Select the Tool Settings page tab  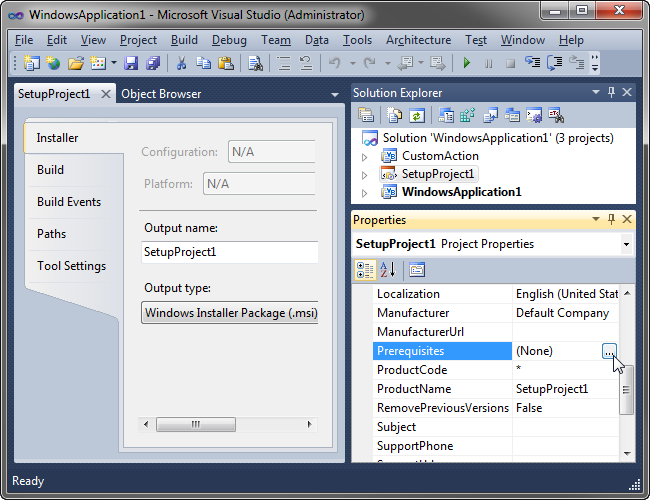(71, 265)
